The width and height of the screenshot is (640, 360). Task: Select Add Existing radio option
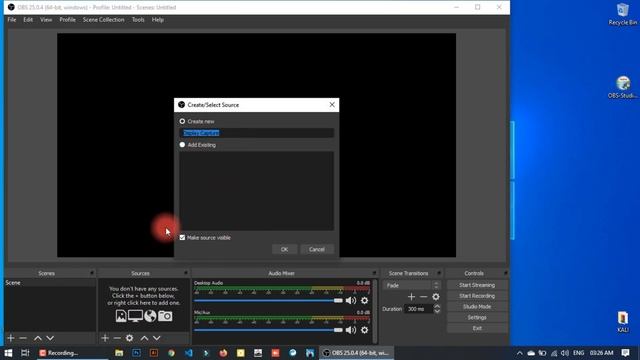(182, 145)
